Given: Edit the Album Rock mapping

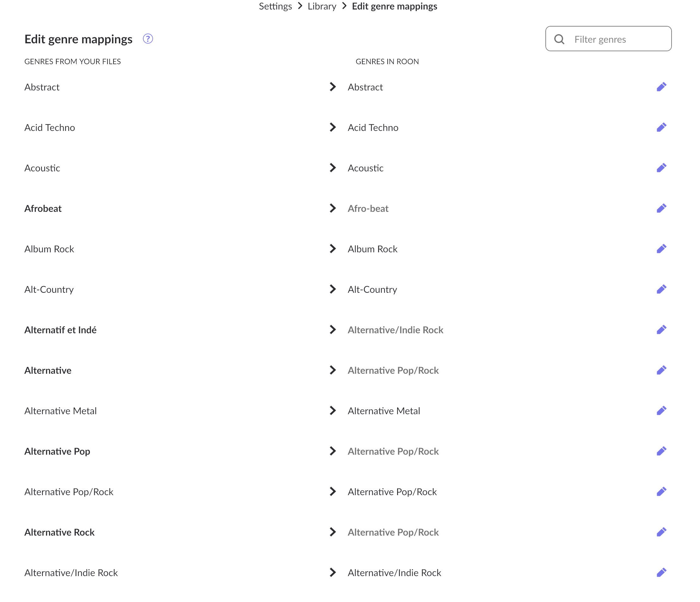Looking at the screenshot, I should (661, 249).
